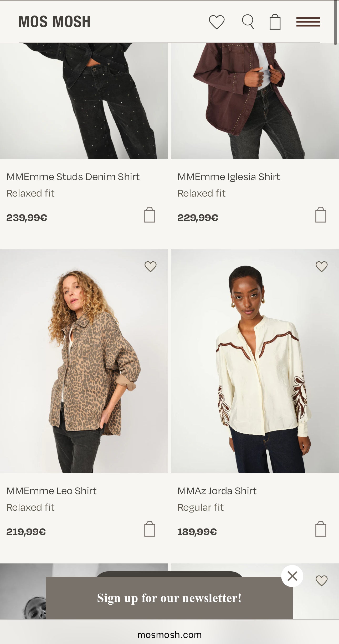339x644 pixels.
Task: Add MMAz Jorda Shirt to bag
Action: point(321,529)
